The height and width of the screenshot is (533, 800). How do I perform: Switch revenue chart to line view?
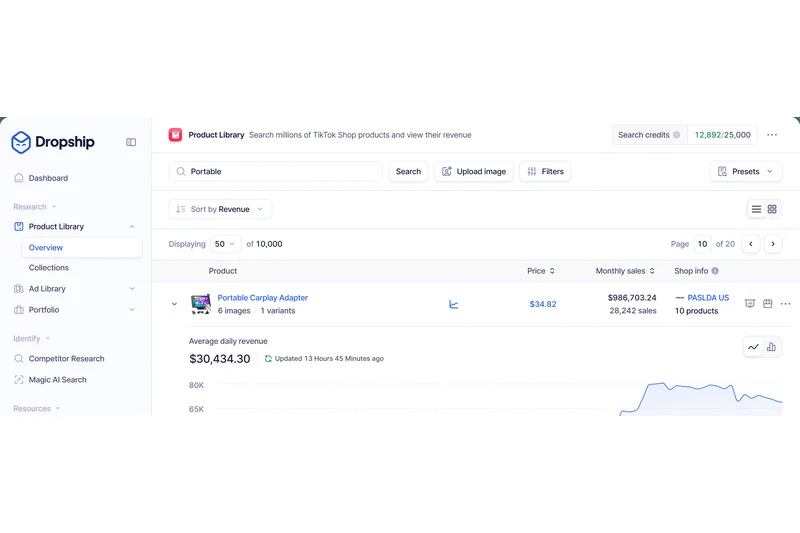coord(754,347)
